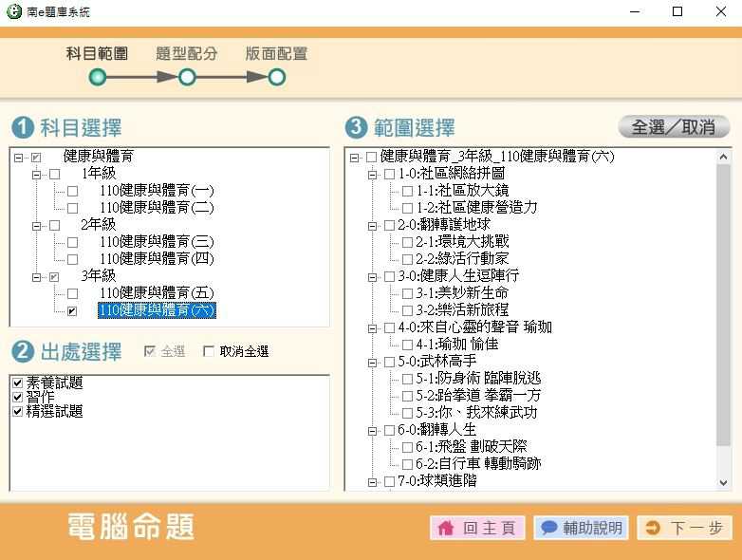Proceed with the 下一步 button

click(684, 528)
